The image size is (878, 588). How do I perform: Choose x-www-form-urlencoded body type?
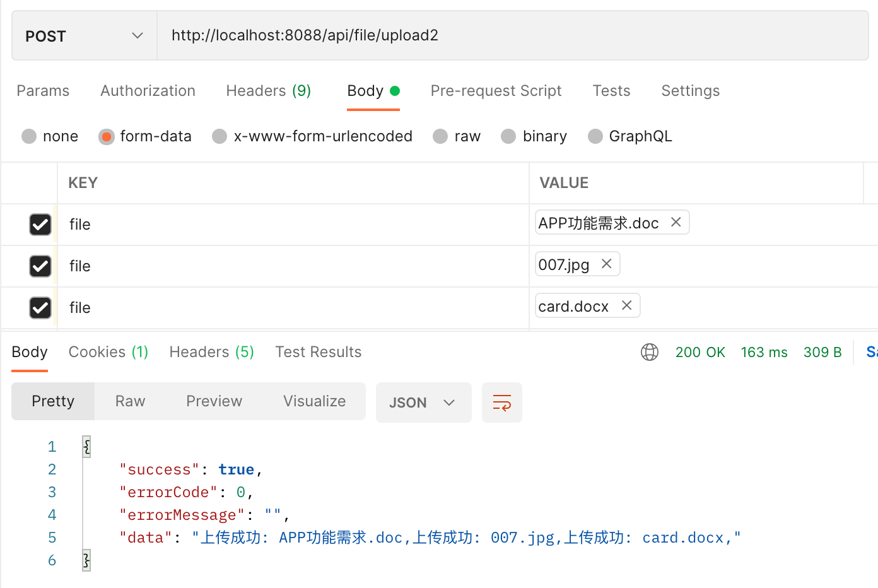(x=220, y=136)
